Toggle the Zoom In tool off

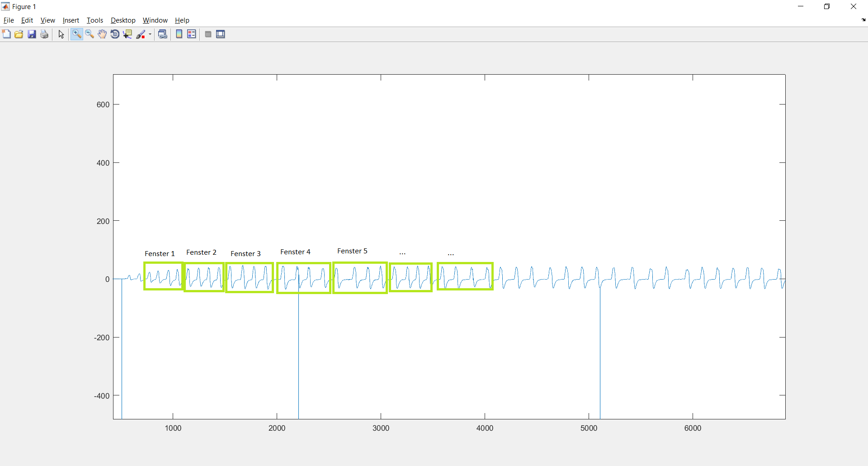tap(76, 34)
